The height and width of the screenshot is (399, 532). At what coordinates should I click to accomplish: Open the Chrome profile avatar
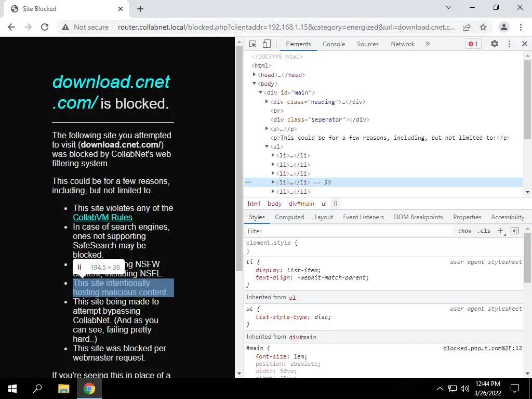point(504,27)
